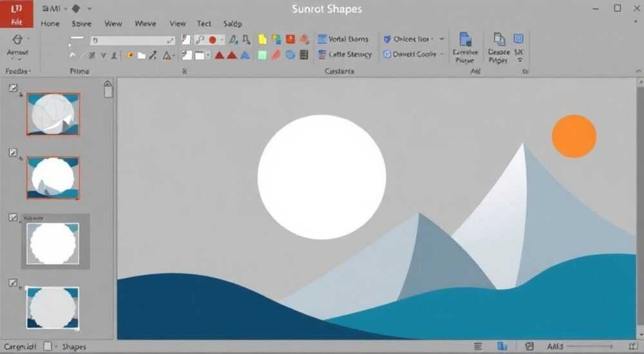644x354 pixels.
Task: Click the Foodie group label
Action: [17, 71]
